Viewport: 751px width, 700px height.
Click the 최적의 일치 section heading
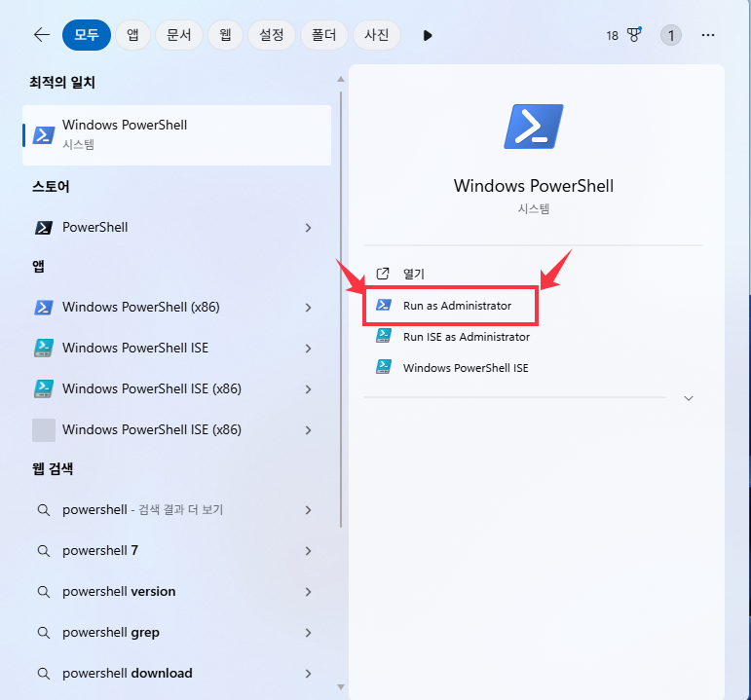point(62,83)
